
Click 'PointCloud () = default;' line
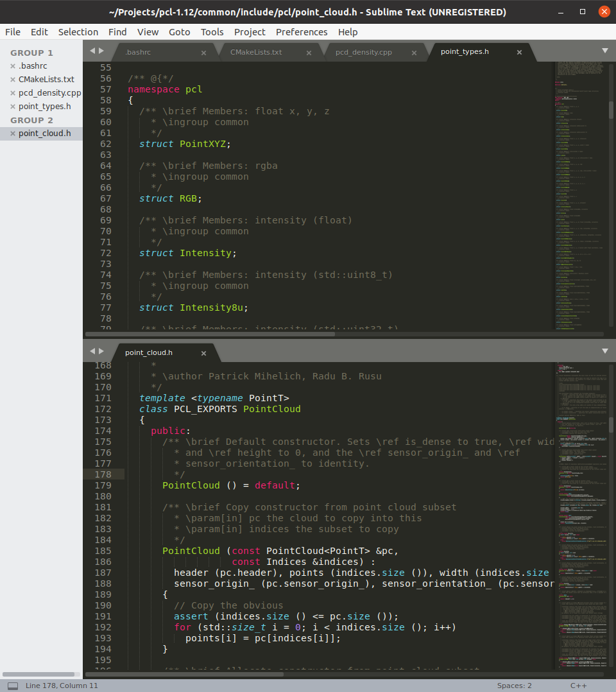[231, 485]
